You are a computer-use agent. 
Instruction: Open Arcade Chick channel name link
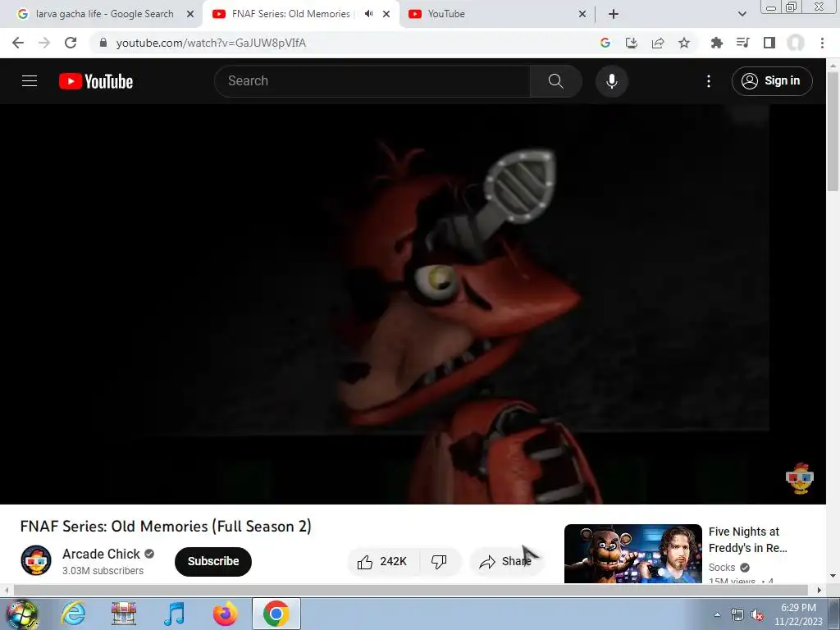click(101, 554)
